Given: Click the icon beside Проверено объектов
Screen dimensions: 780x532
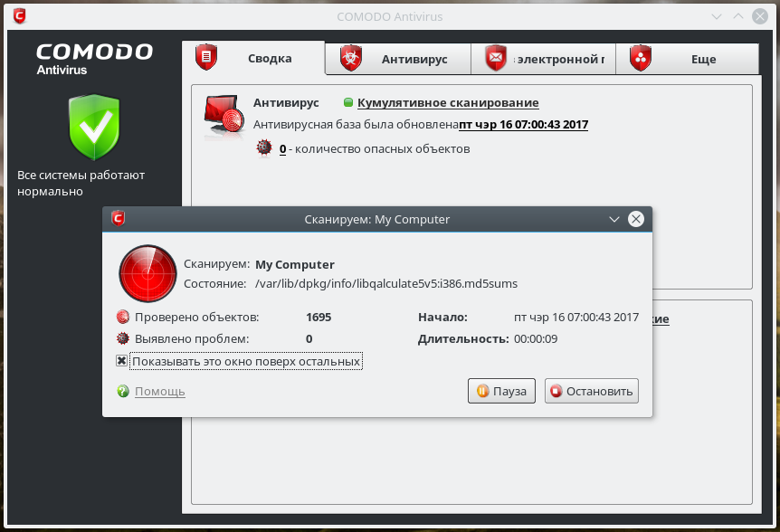Looking at the screenshot, I should click(123, 317).
